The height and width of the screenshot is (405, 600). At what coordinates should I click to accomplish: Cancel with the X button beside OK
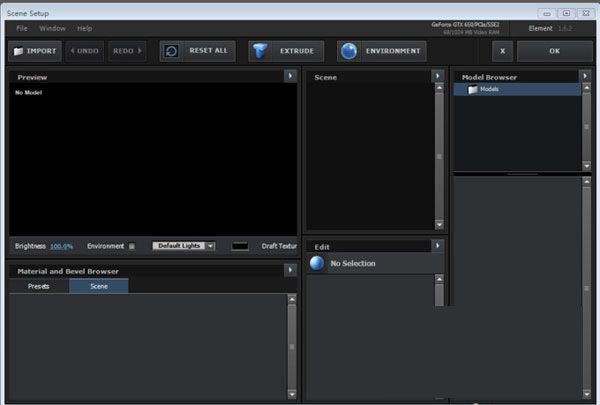pyautogui.click(x=502, y=51)
